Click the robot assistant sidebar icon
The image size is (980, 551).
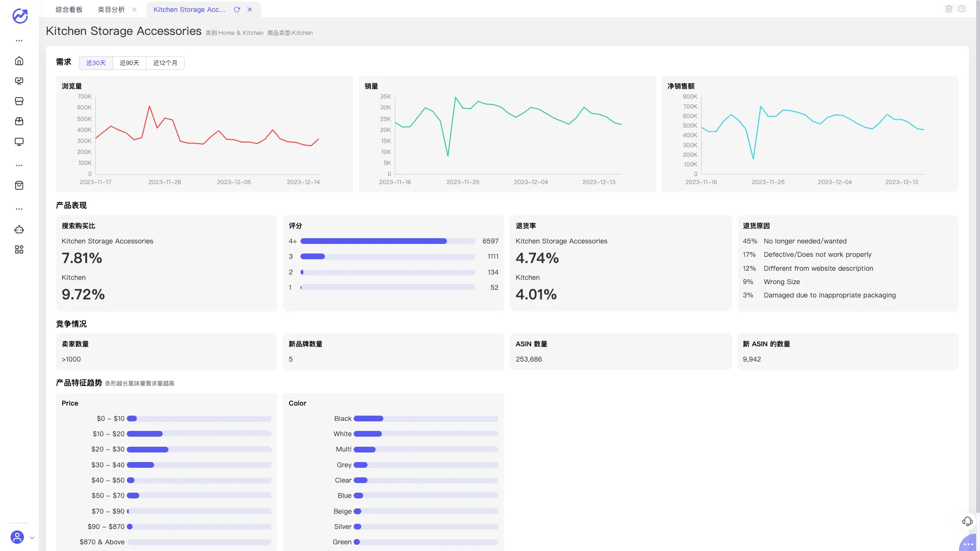[19, 230]
